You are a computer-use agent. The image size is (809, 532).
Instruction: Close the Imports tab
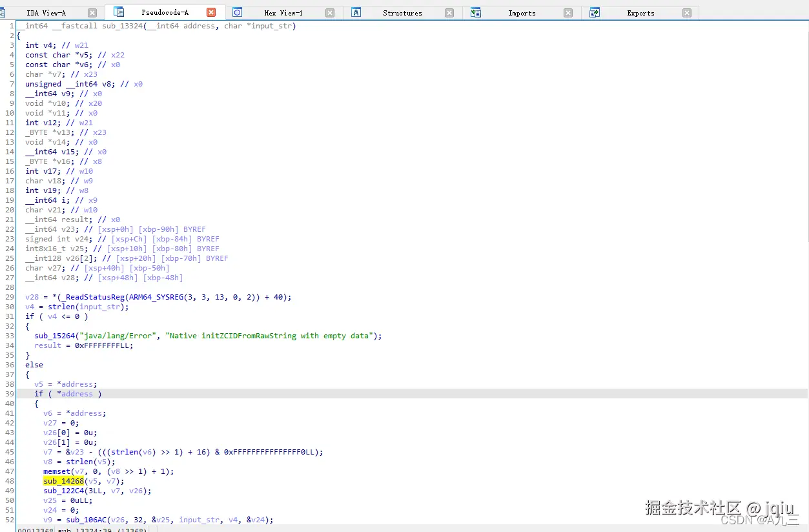[568, 13]
